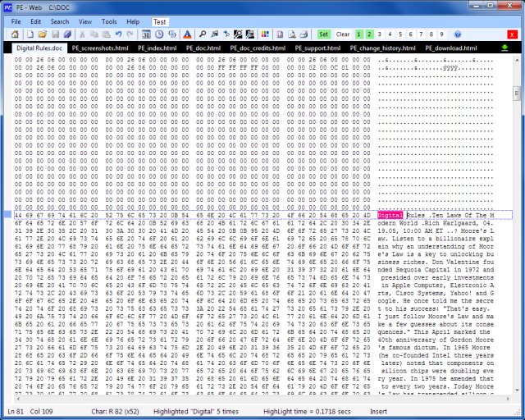Image resolution: width=525 pixels, height=420 pixels.
Task: Toggle bookmark number 2
Action: point(369,34)
